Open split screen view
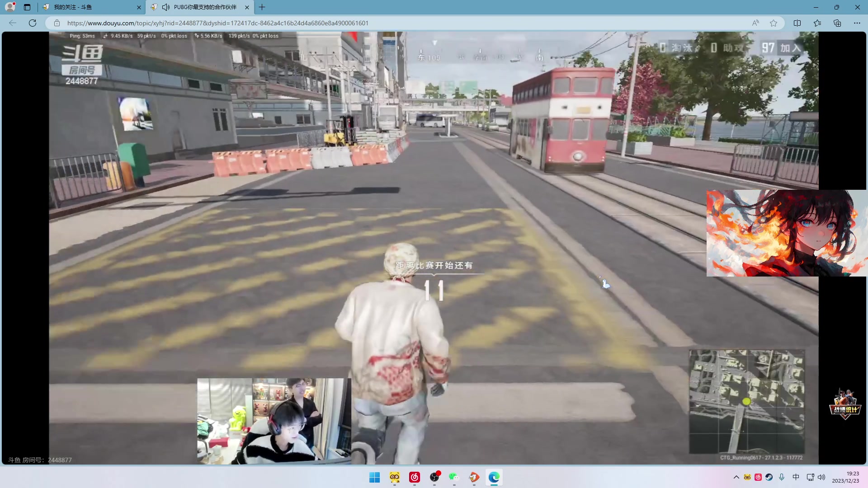The image size is (868, 488). coord(797,23)
